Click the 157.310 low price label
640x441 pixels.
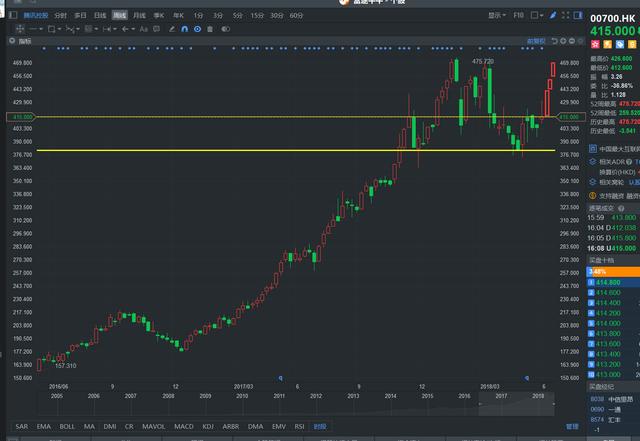[x=65, y=365]
